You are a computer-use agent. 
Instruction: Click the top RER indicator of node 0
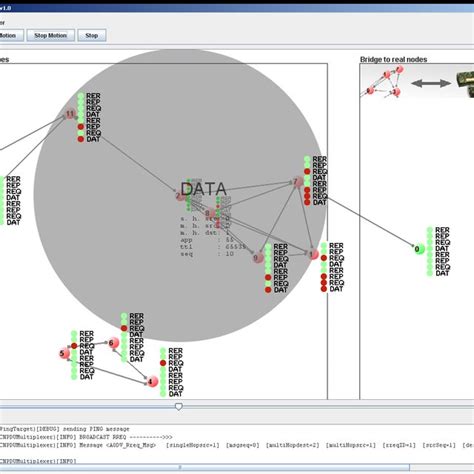point(430,230)
